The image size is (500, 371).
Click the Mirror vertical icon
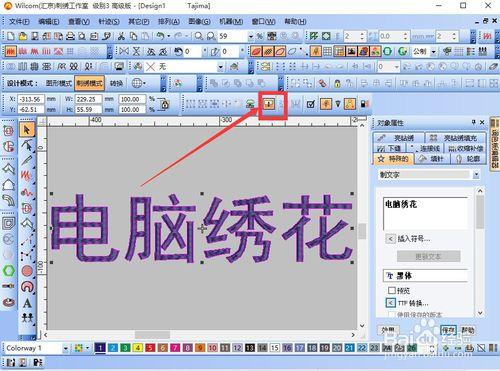(x=136, y=51)
